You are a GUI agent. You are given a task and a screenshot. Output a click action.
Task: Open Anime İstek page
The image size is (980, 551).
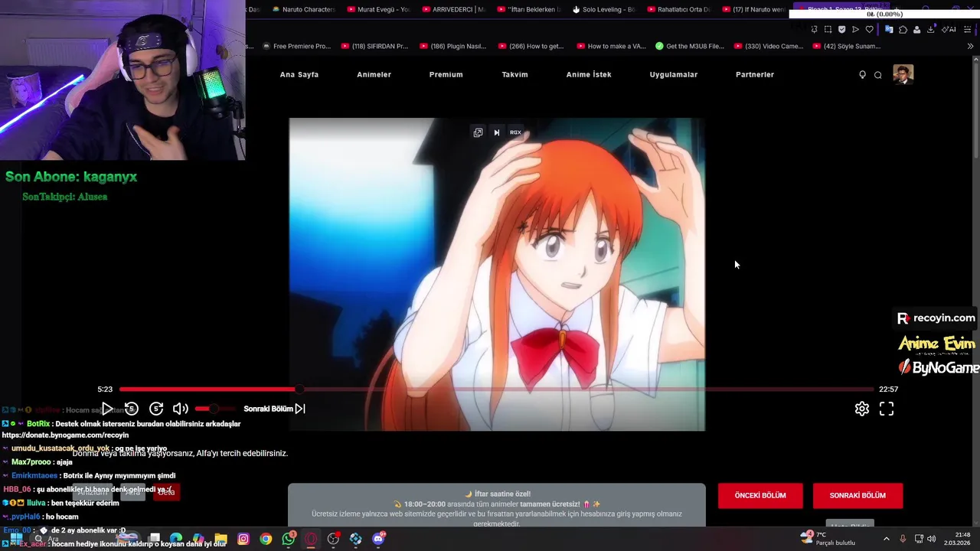click(x=589, y=74)
